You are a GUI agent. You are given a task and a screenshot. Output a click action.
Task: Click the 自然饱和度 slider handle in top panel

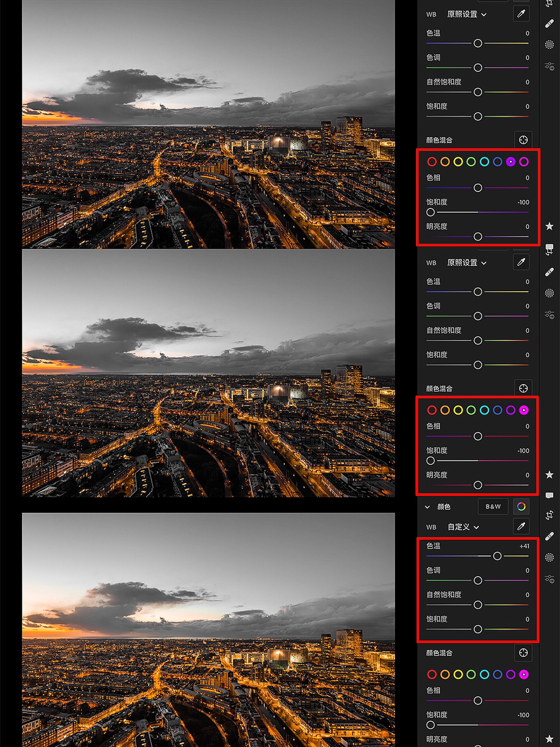(x=478, y=92)
